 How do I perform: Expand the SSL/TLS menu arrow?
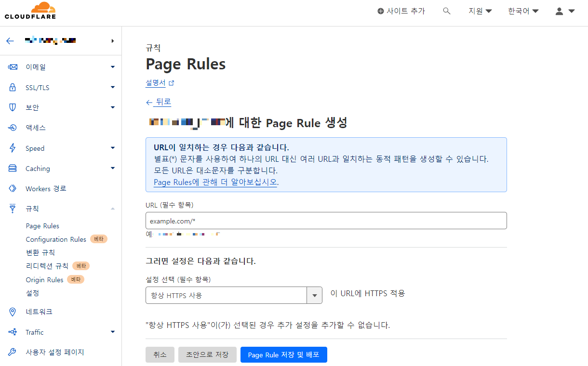coord(113,88)
